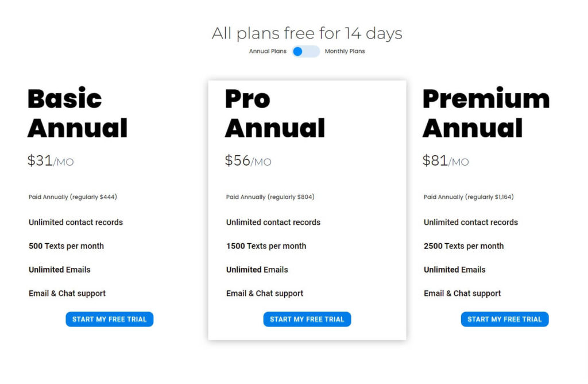Click "Paid Annually (regularly $1,164)" note
The image size is (588, 384).
469,197
